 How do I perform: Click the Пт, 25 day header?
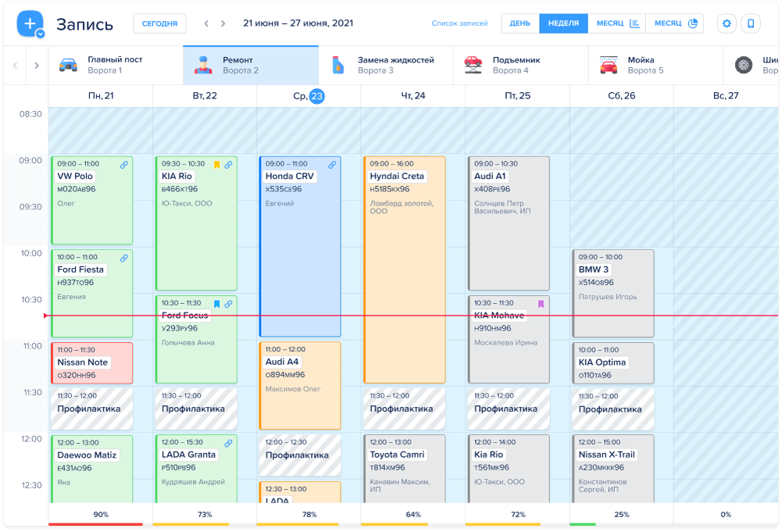[517, 96]
